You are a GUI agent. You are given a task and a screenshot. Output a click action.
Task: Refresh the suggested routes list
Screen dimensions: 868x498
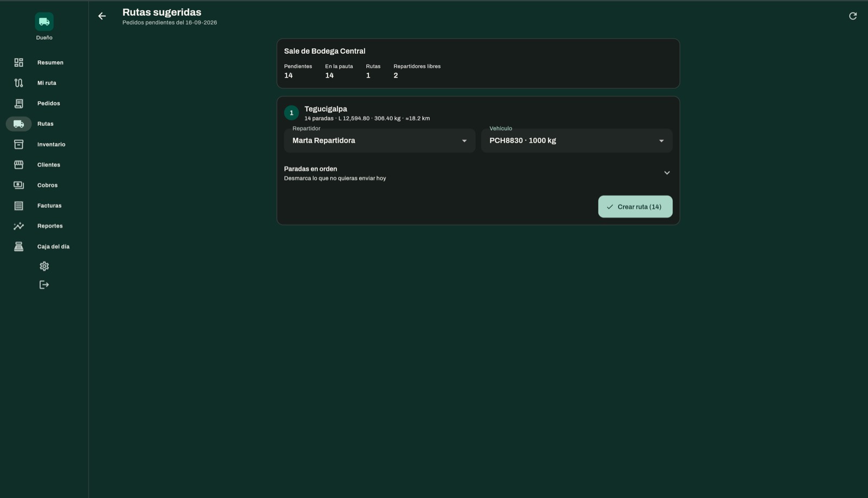point(853,16)
